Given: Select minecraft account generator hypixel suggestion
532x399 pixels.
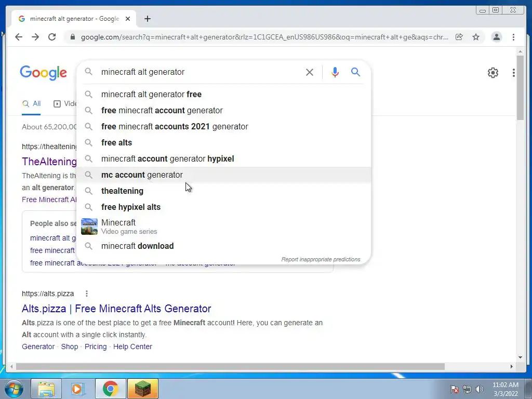Looking at the screenshot, I should tap(224, 159).
